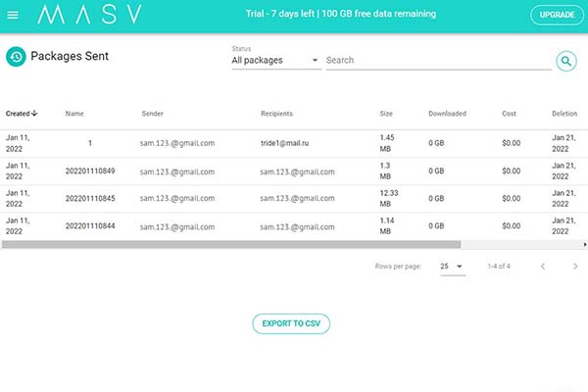Viewport: 588px width, 392px height.
Task: Sort by the Recipients column header
Action: pos(276,114)
